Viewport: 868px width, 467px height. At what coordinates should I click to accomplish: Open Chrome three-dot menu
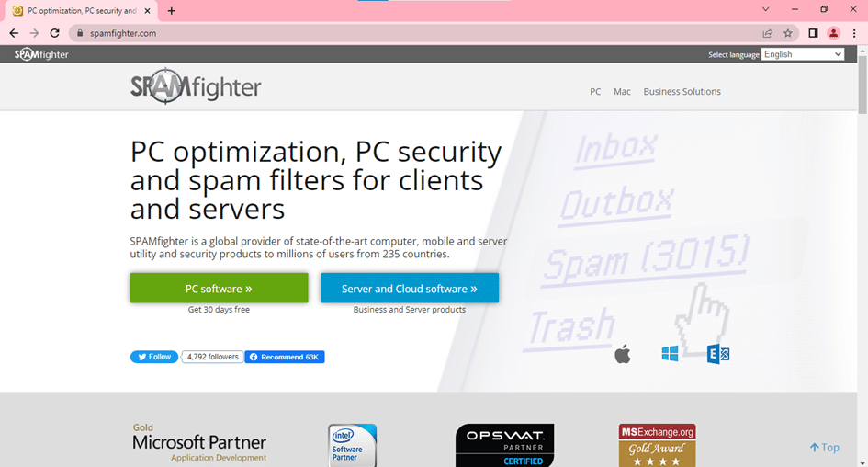tap(854, 33)
